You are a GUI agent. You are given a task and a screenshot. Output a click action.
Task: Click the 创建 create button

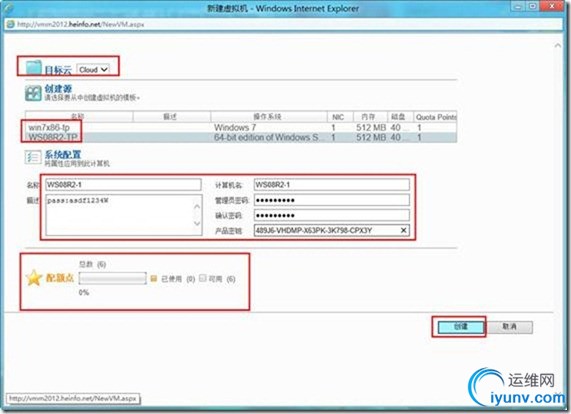point(460,327)
